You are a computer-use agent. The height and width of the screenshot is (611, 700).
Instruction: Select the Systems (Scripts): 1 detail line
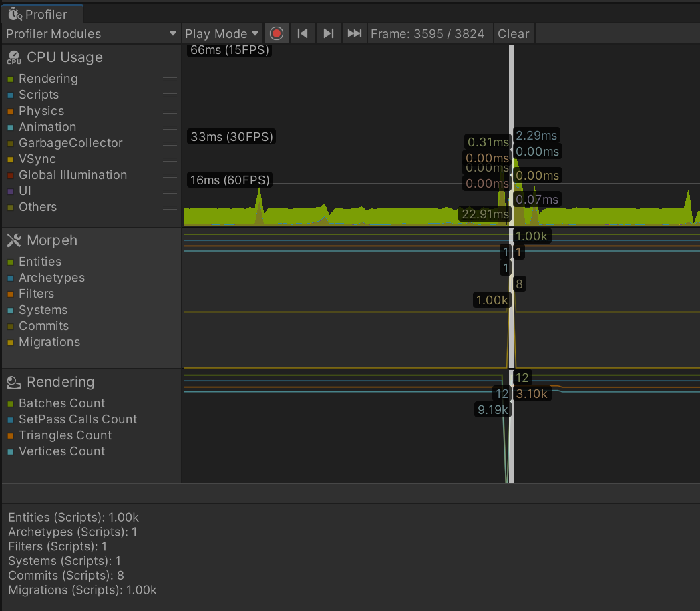tap(64, 561)
